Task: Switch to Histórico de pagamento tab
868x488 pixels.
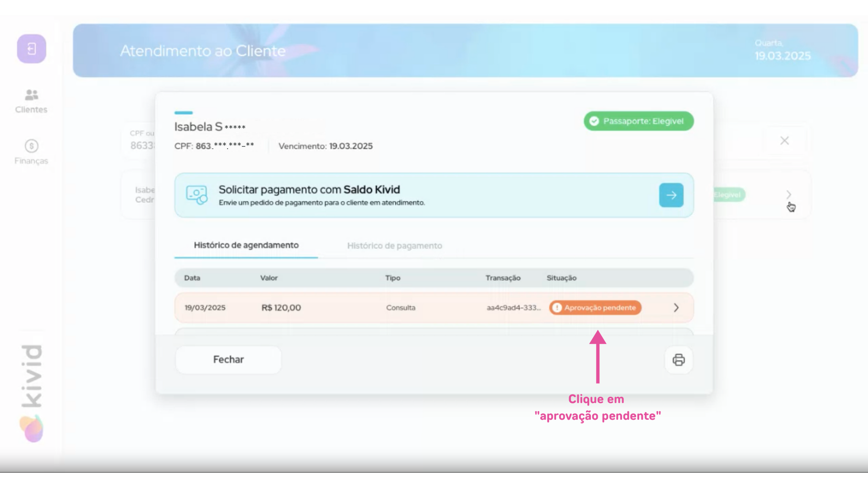Action: point(394,246)
